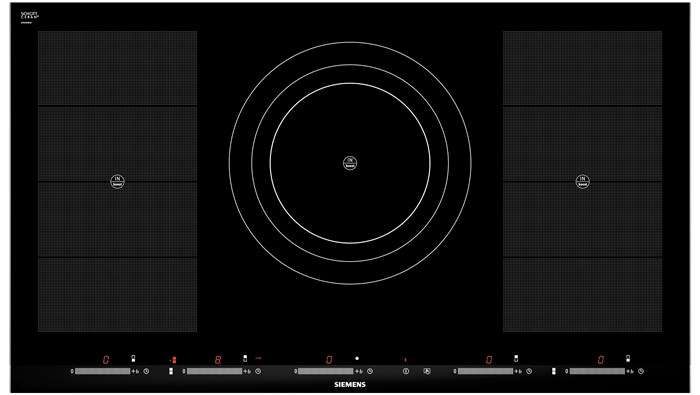This screenshot has width=700, height=395.
Task: Tap the childproof lock symbol
Action: point(427,371)
